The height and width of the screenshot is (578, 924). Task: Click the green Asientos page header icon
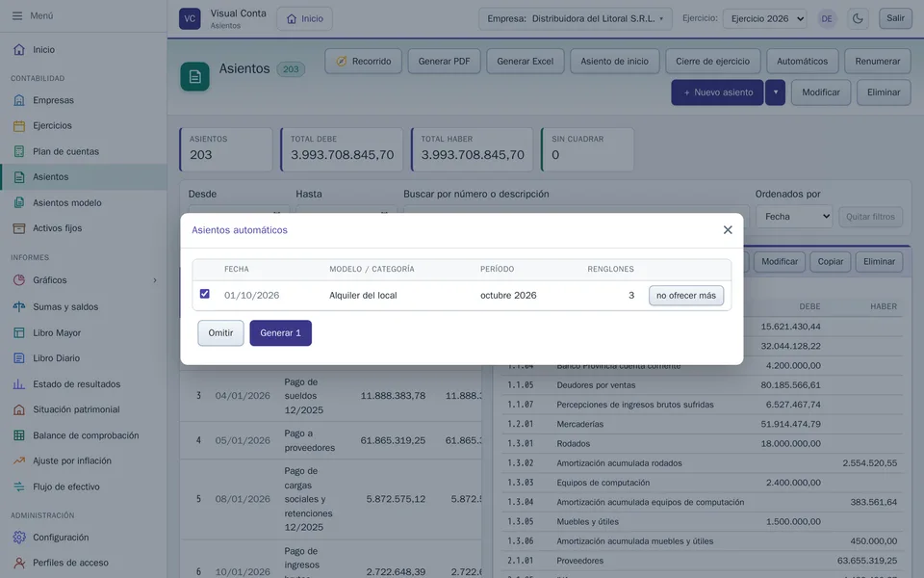pyautogui.click(x=195, y=77)
